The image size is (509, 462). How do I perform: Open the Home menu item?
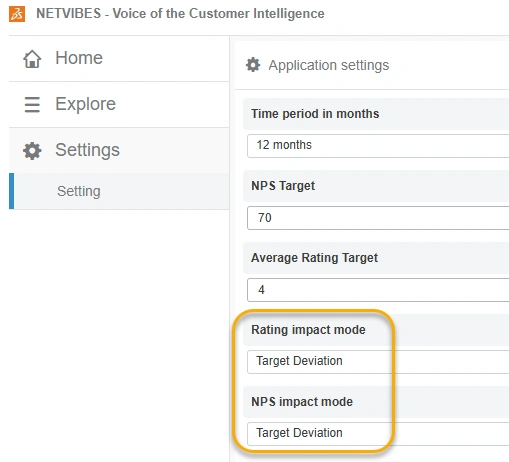pyautogui.click(x=119, y=58)
